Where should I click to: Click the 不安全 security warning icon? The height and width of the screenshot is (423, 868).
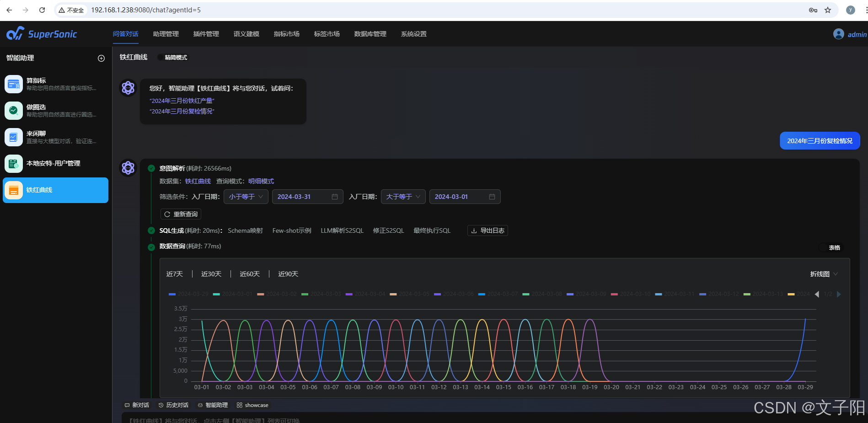pos(62,10)
